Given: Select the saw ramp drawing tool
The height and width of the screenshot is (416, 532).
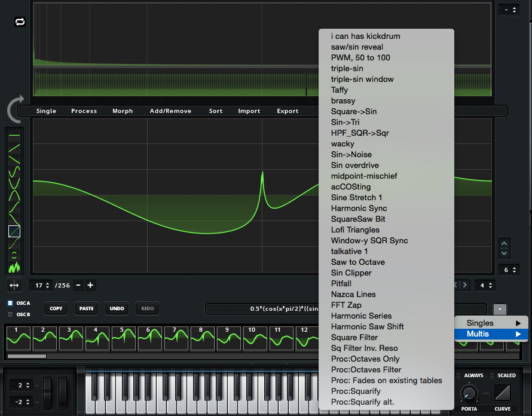Looking at the screenshot, I should (14, 148).
